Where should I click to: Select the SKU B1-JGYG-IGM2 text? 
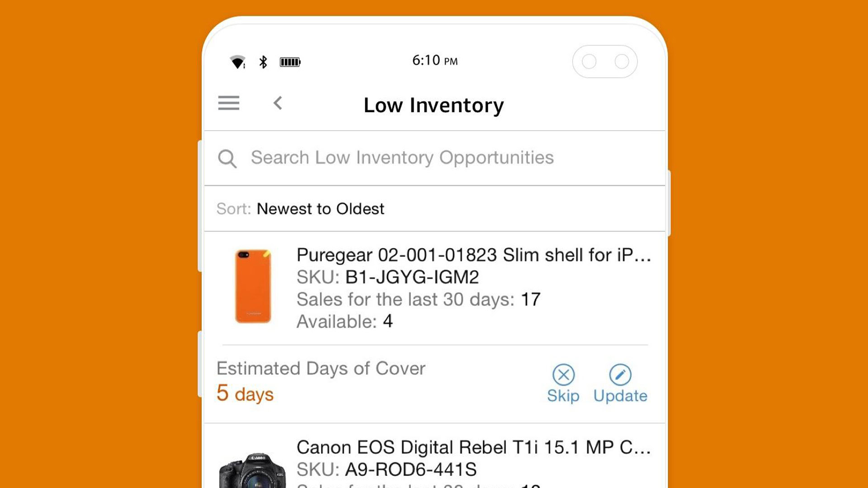coord(411,277)
